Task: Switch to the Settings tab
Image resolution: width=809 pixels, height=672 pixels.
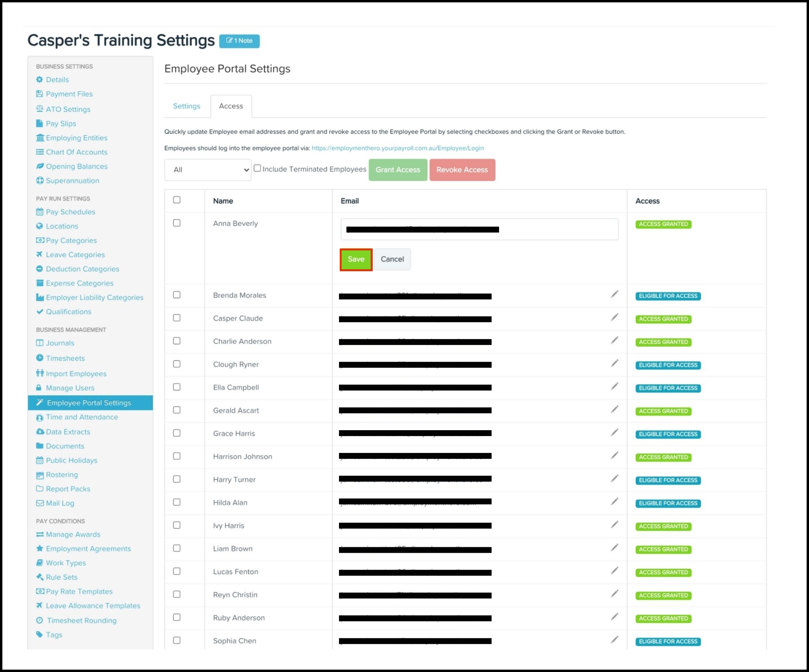Action: pos(187,106)
